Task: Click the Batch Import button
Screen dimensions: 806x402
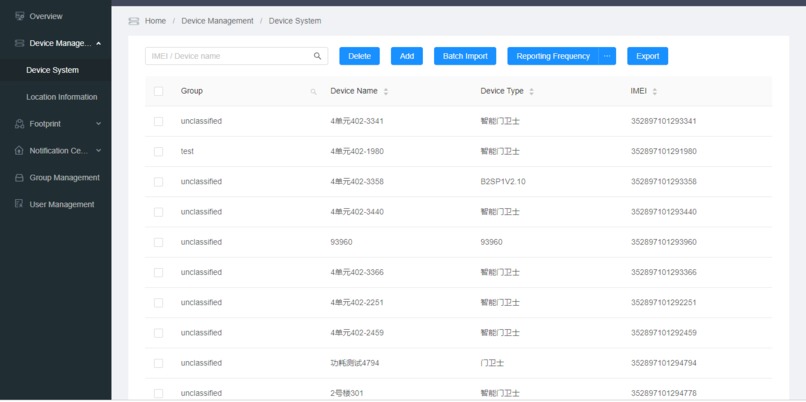Action: [465, 56]
